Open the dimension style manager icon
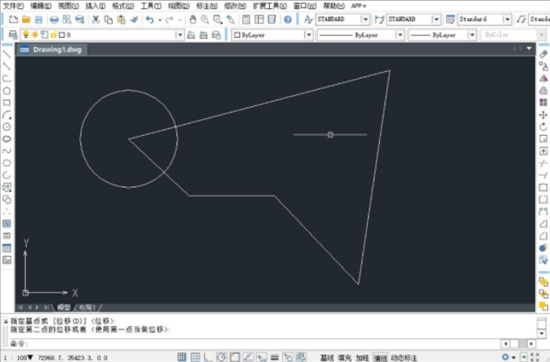This screenshot has height=362, width=550. click(379, 19)
